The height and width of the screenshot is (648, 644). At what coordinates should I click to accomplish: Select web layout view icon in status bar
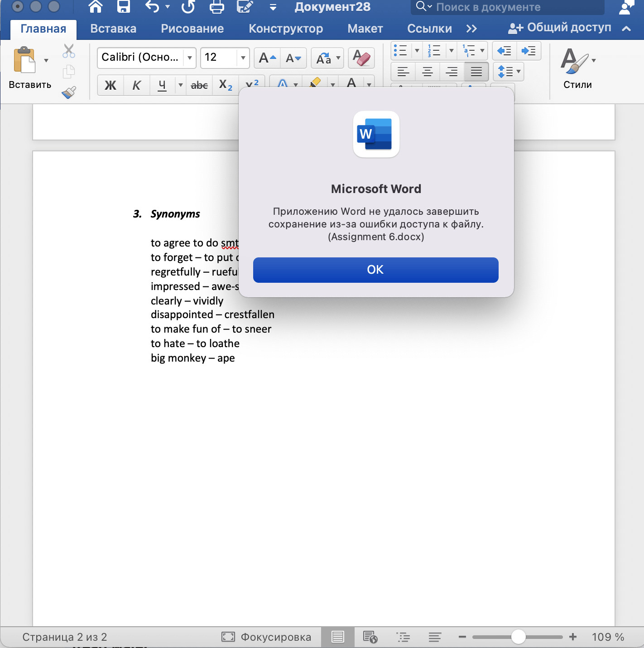tap(370, 637)
